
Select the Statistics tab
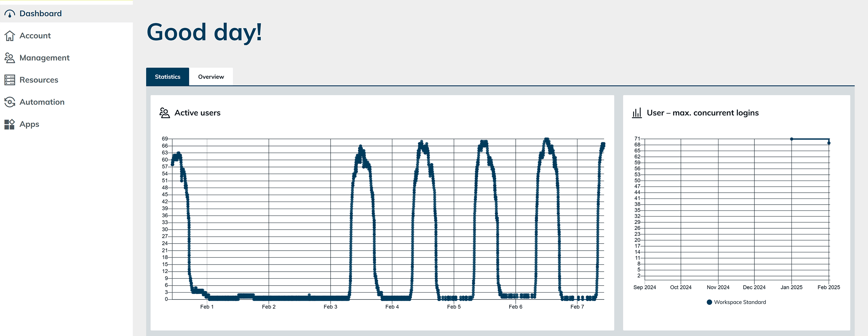[x=167, y=77]
